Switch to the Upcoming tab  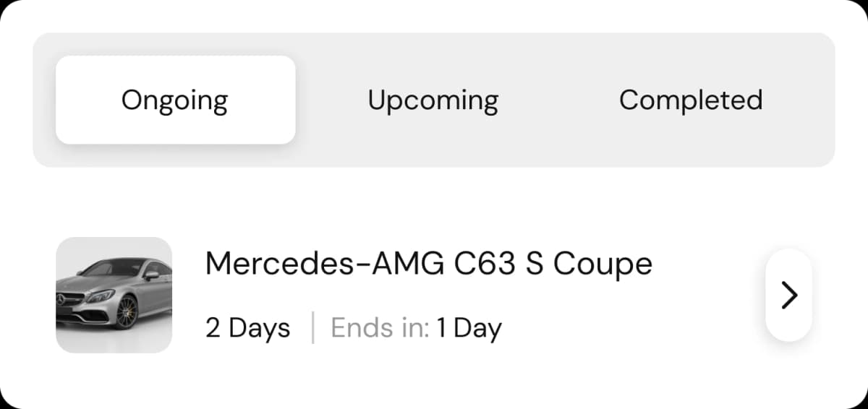433,100
